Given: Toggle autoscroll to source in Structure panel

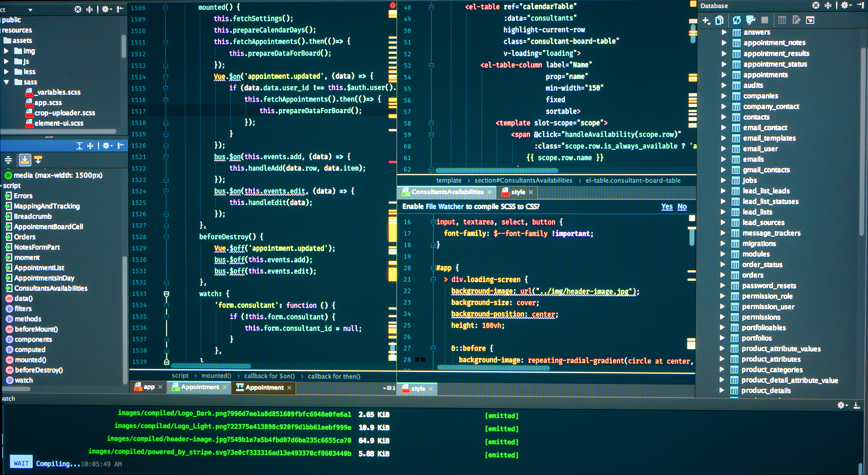Looking at the screenshot, I should coord(25,160).
